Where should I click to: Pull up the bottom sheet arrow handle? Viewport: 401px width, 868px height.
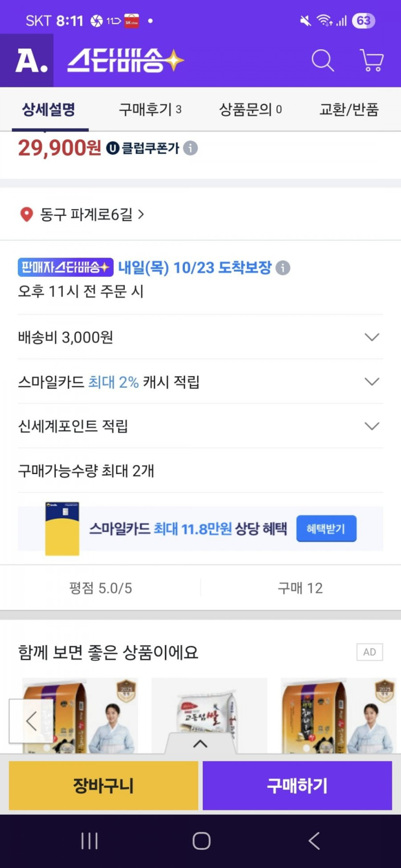coord(200,744)
